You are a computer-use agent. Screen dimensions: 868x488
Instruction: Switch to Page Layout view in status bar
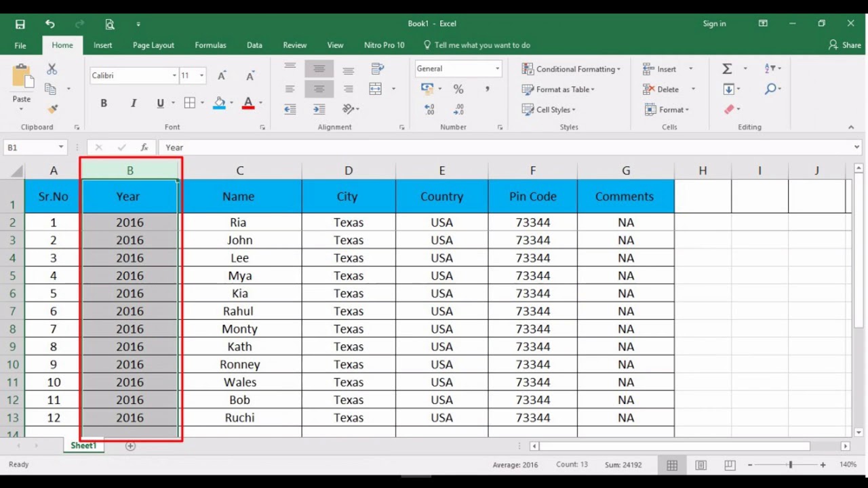[x=701, y=465]
